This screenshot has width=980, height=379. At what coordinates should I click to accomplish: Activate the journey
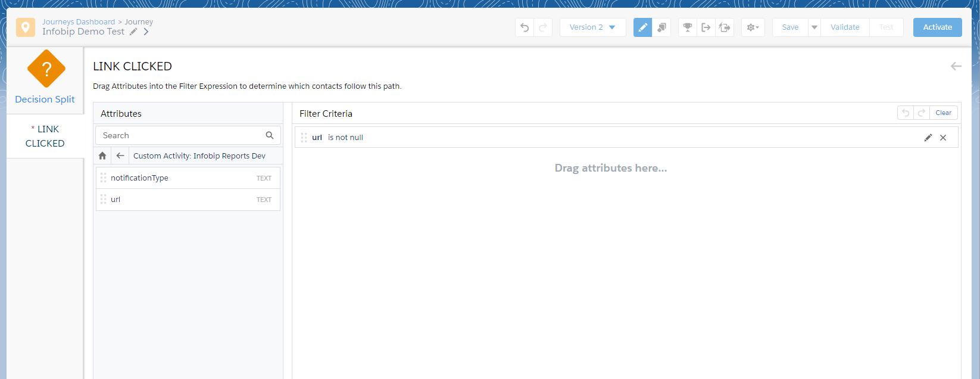click(x=938, y=27)
